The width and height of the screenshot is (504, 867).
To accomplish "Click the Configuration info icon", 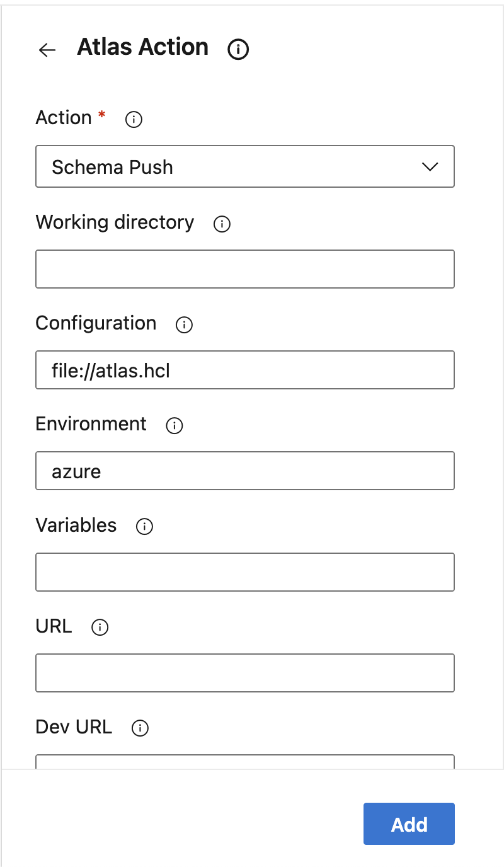I will click(183, 324).
